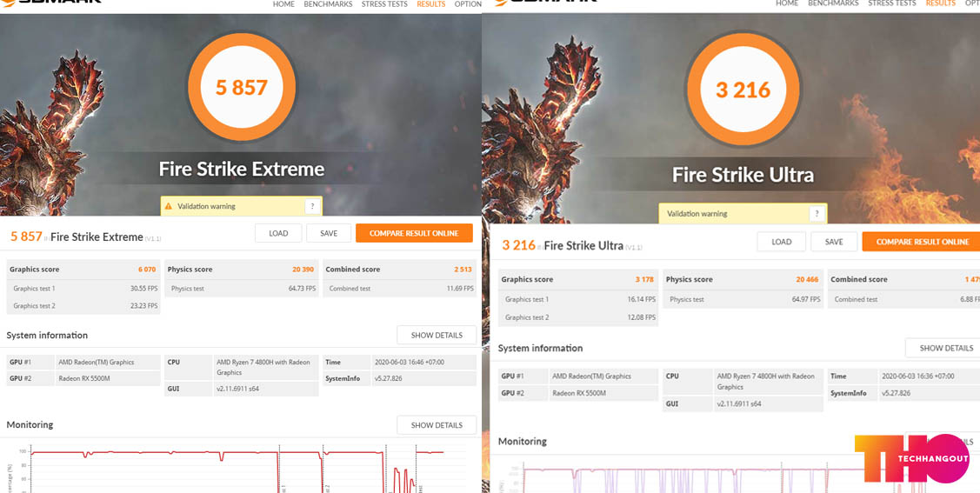Select Graphics test 1 result 16.14 FPS

tap(641, 299)
